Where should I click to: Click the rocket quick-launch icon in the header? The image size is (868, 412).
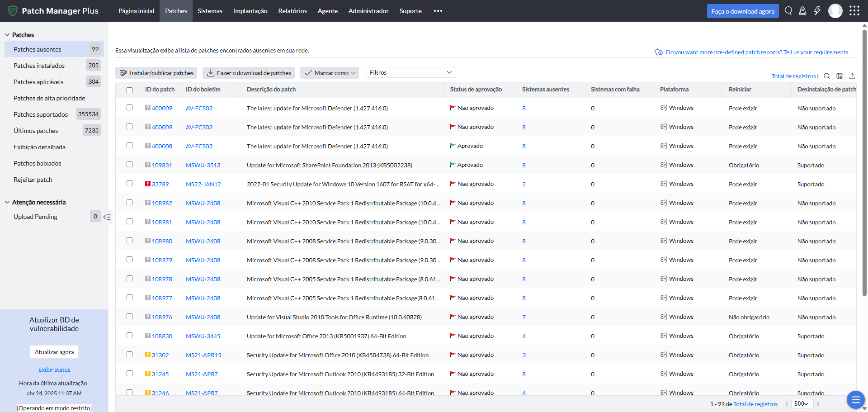[x=802, y=11]
